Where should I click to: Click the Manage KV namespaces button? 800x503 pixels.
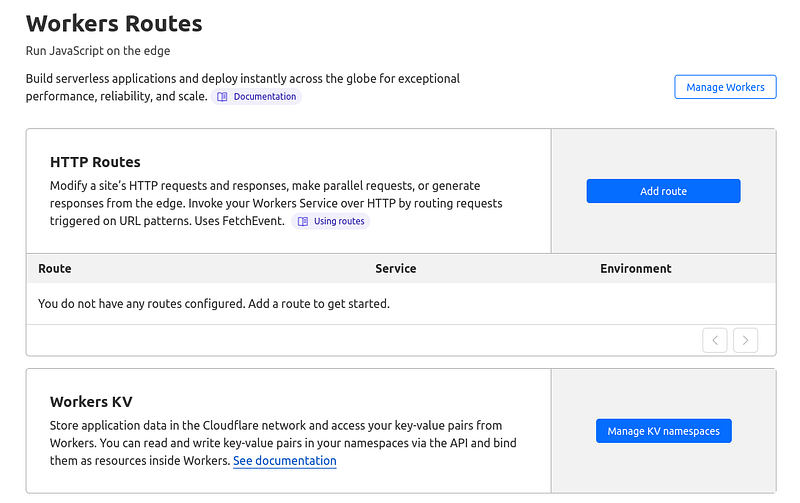664,431
